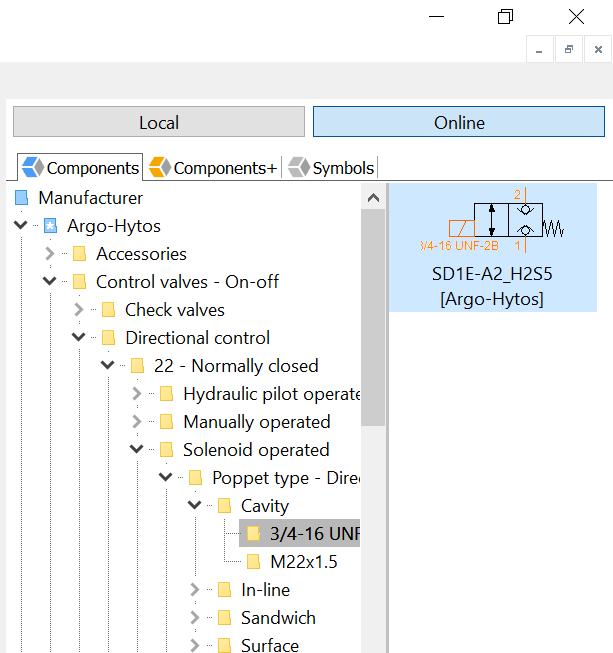Collapse Control valves - On-off node
The image size is (613, 653).
tap(50, 281)
